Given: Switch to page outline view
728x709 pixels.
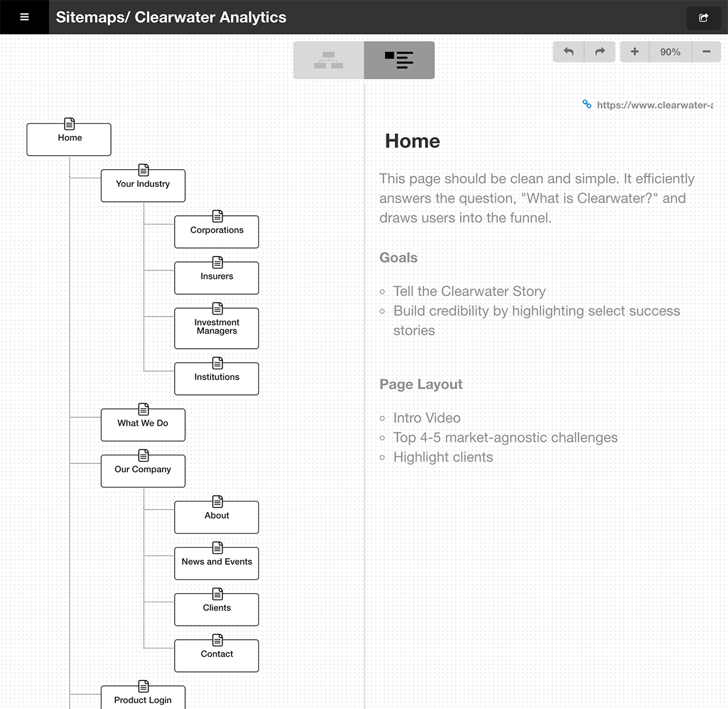Looking at the screenshot, I should pos(399,60).
